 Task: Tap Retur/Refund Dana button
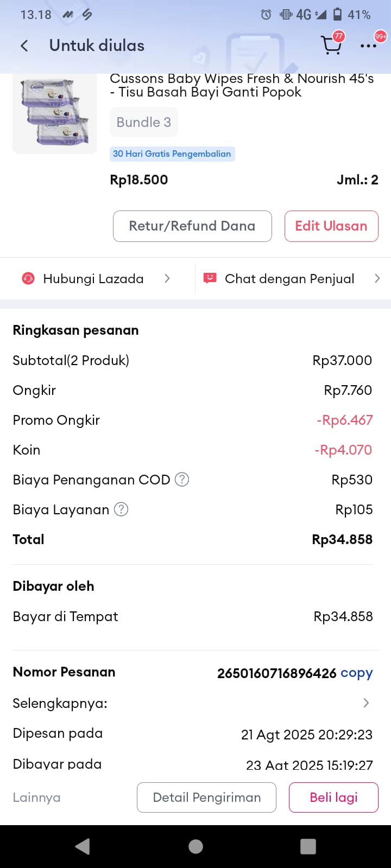click(192, 226)
